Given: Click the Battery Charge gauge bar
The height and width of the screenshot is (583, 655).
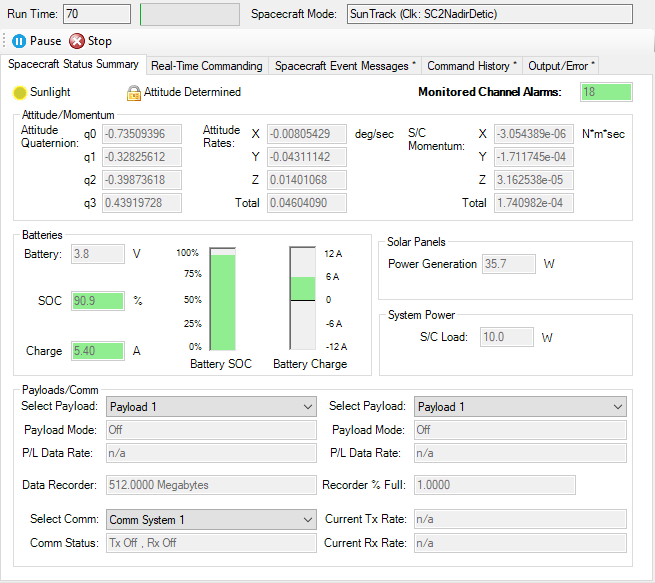Looking at the screenshot, I should point(302,298).
